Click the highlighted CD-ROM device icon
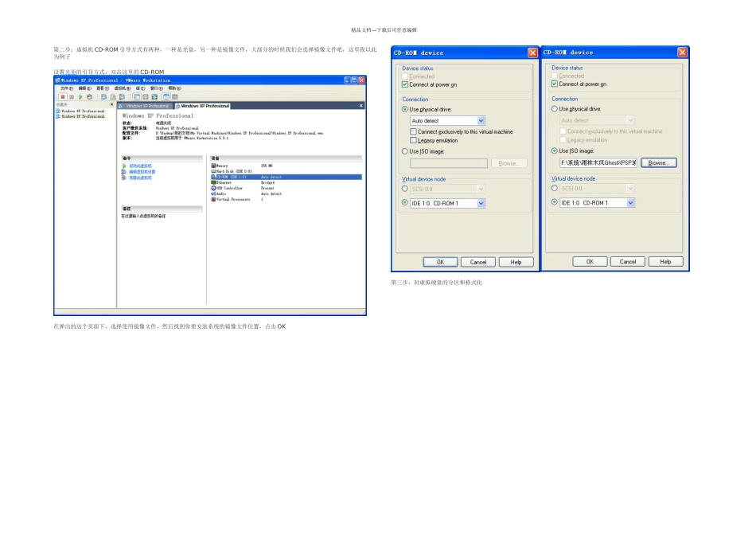Screen dimensions: 756x535 click(x=213, y=177)
